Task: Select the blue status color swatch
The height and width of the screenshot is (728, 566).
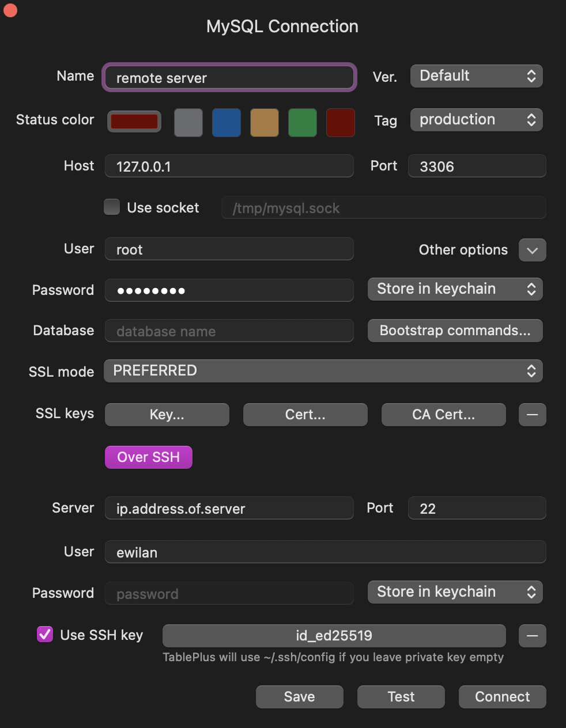Action: [x=227, y=123]
